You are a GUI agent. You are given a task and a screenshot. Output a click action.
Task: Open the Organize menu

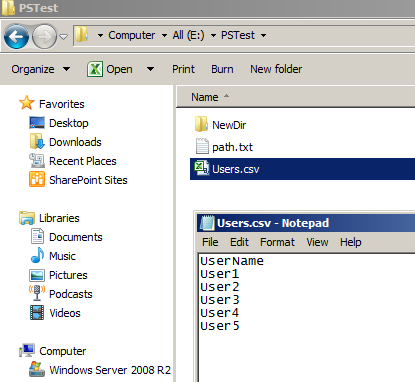pyautogui.click(x=40, y=69)
